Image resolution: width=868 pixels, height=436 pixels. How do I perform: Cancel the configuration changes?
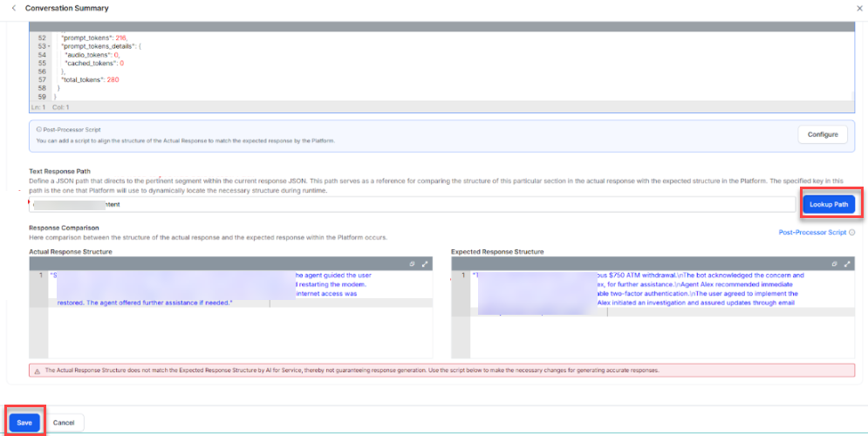[x=64, y=422]
